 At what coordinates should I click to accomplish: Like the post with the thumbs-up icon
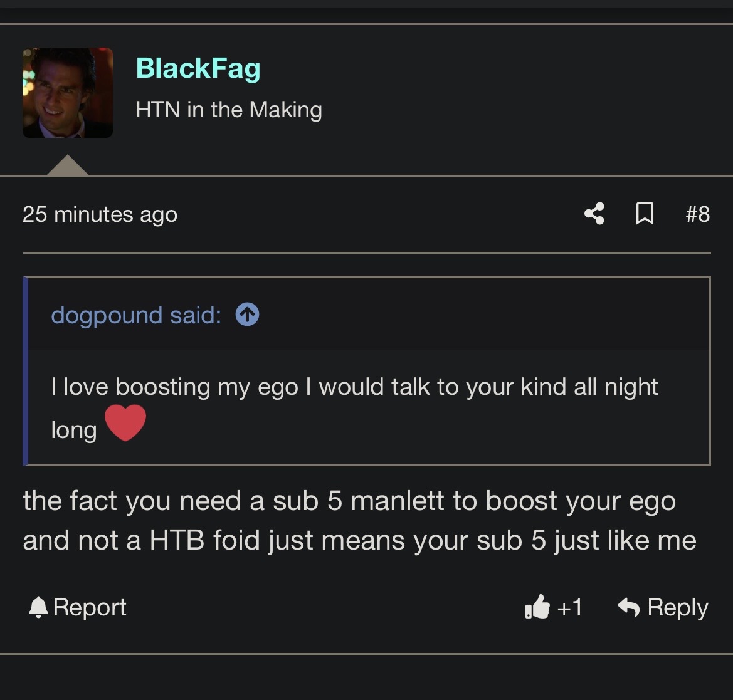(537, 607)
